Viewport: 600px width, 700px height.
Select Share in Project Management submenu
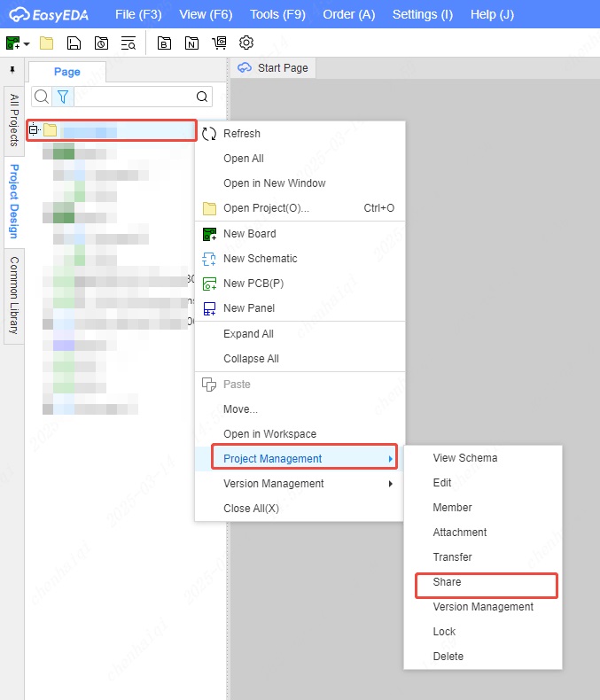[447, 582]
